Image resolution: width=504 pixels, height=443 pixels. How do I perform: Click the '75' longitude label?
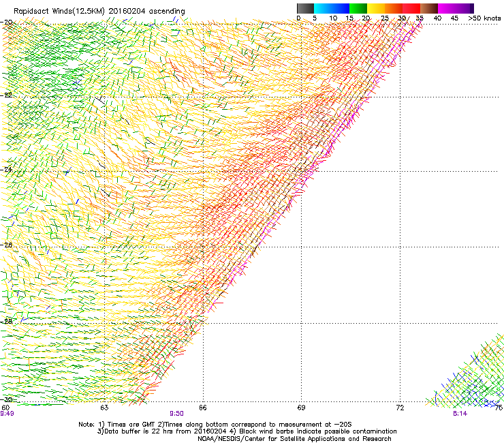tap(499, 408)
